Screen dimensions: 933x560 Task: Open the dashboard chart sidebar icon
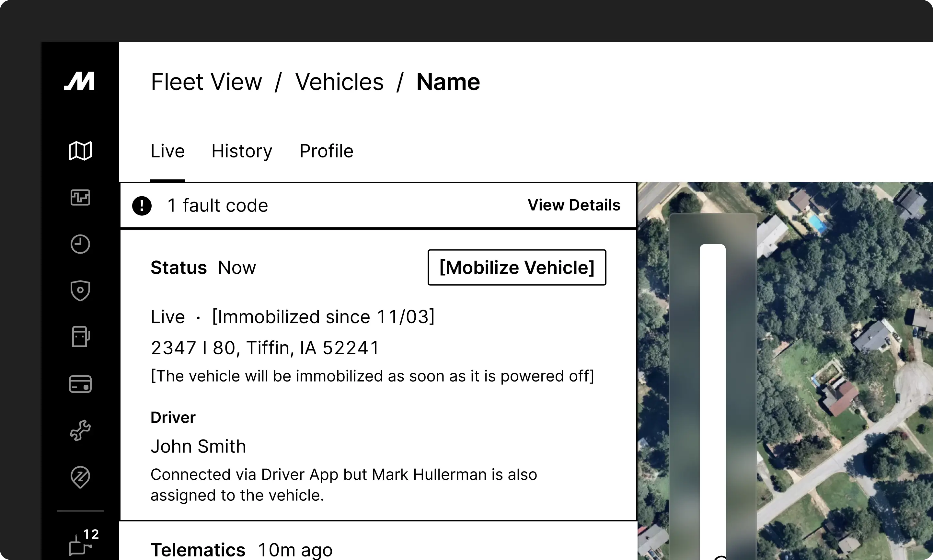click(80, 197)
